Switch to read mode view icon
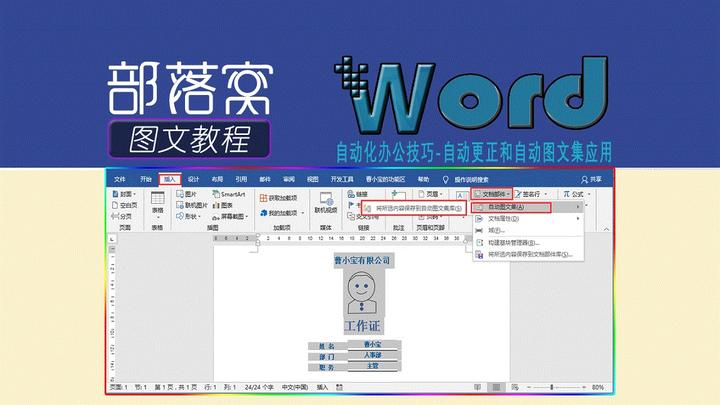The width and height of the screenshot is (720, 405). [478, 388]
